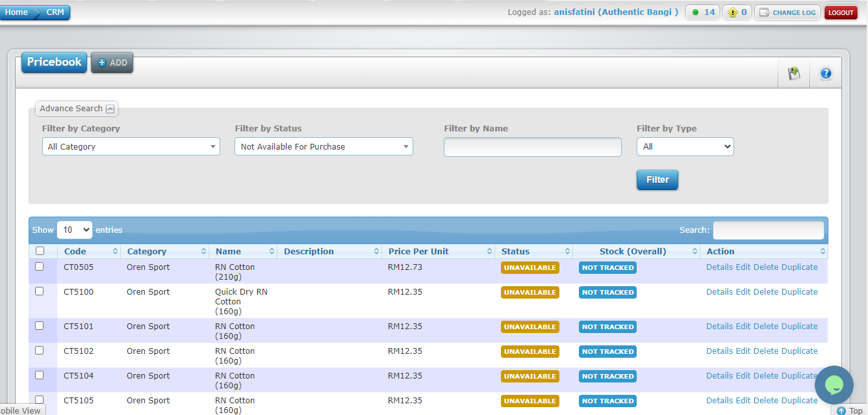Open Details for CT0505

point(719,267)
